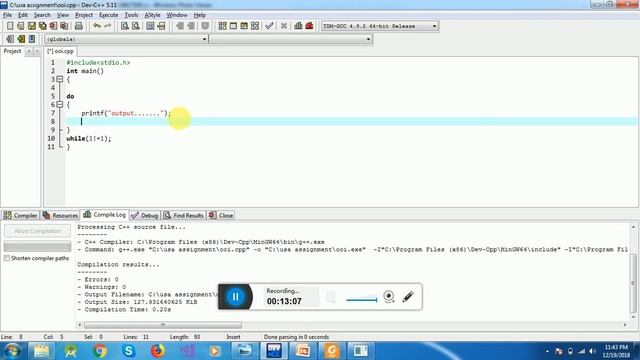
Task: Click the Profile Analysis chart icon
Action: 298,26
